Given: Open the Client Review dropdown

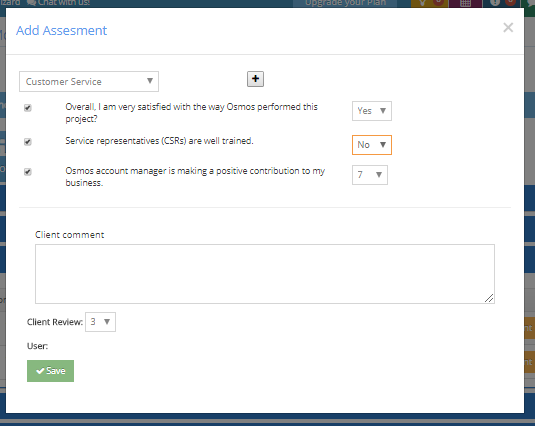Looking at the screenshot, I should [100, 322].
